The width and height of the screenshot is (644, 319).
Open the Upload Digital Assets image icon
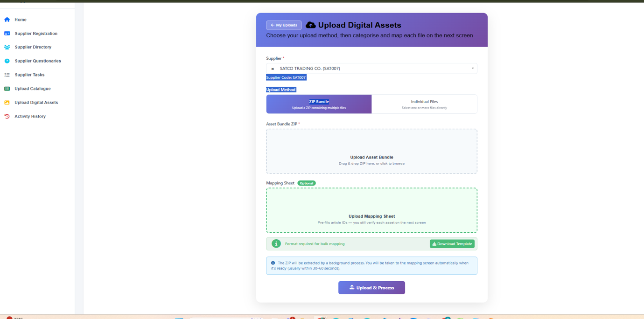tap(7, 103)
